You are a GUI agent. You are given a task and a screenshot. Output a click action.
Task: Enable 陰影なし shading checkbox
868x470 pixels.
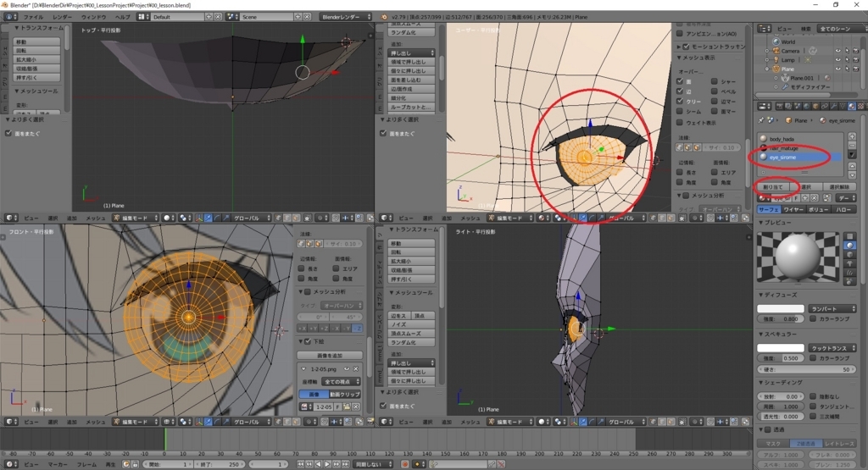tap(813, 396)
